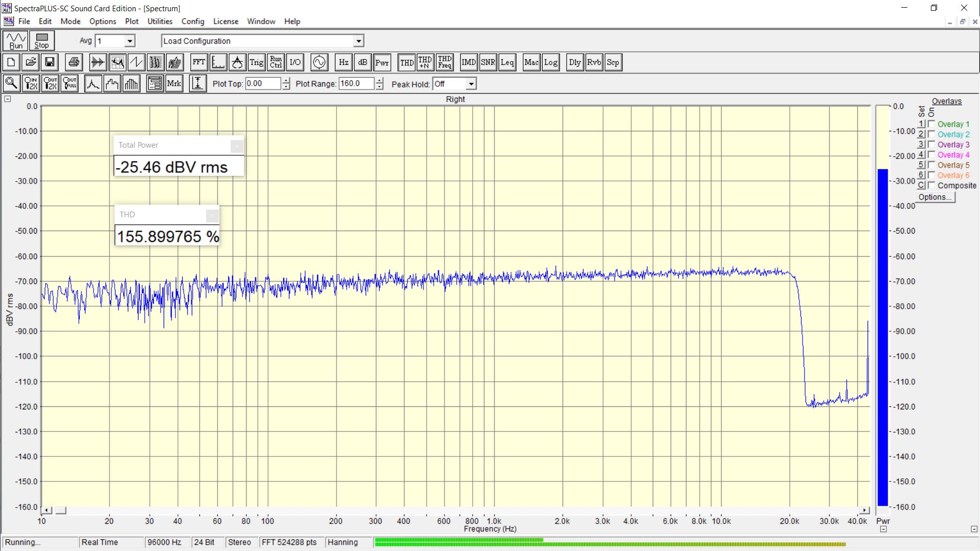Viewport: 980px width, 551px height.
Task: Click the Print icon in toolbar
Action: click(74, 62)
